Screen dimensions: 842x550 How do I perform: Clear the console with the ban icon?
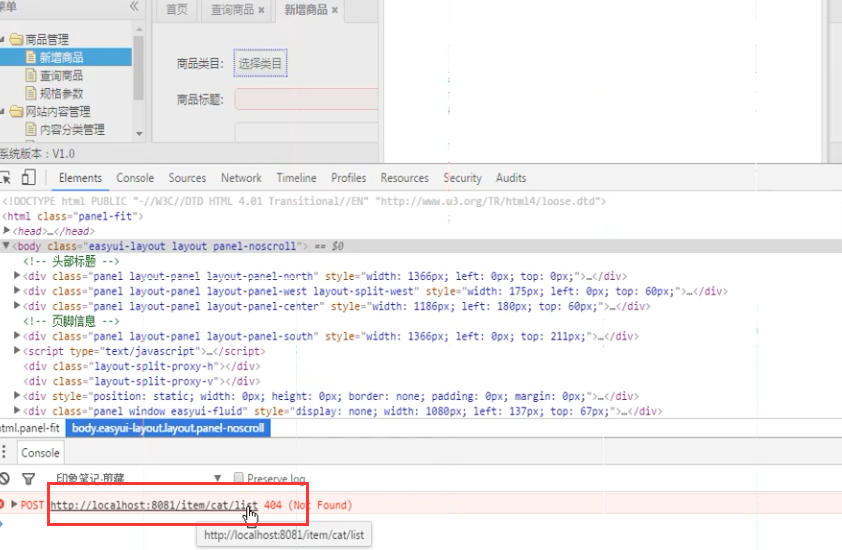[4, 478]
